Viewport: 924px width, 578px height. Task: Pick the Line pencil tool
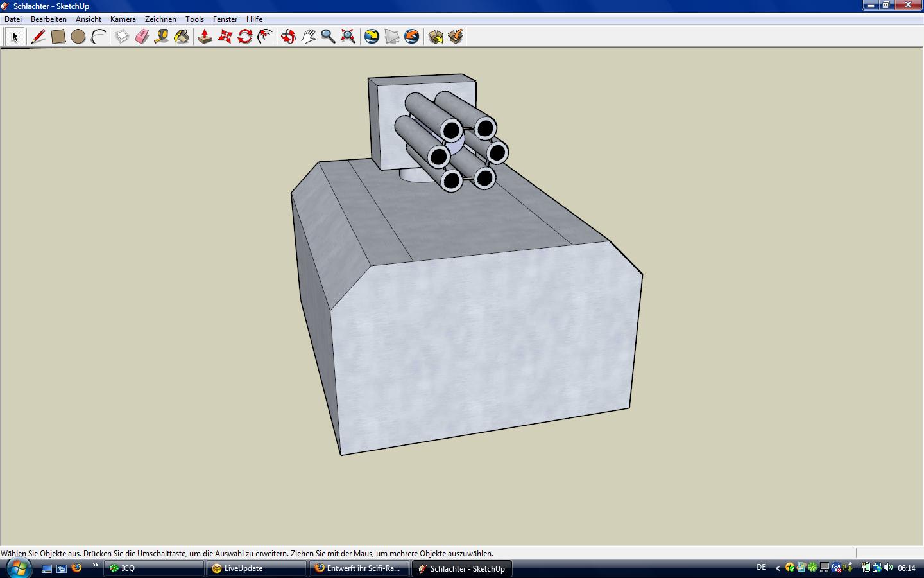click(38, 37)
